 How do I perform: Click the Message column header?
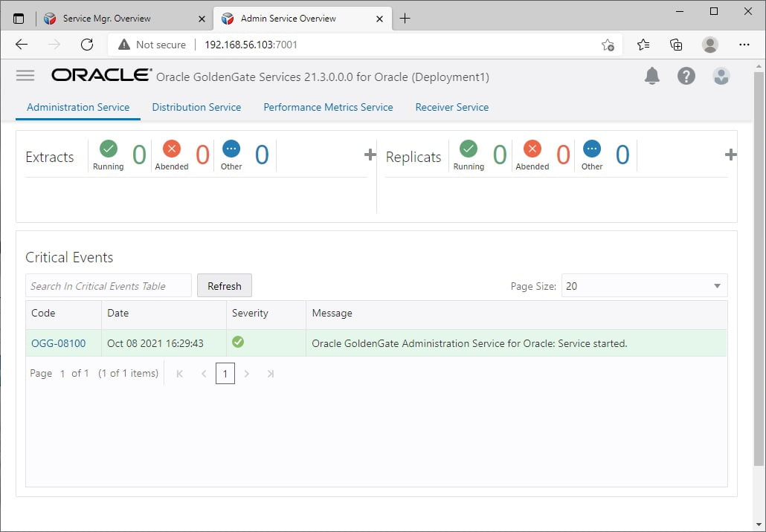pos(517,314)
